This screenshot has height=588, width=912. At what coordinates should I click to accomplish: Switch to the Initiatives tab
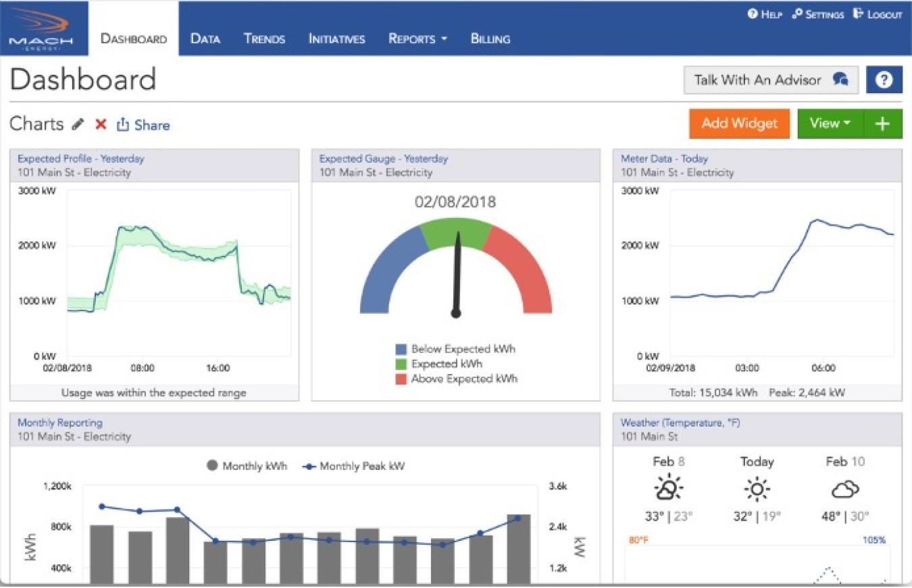pyautogui.click(x=336, y=38)
